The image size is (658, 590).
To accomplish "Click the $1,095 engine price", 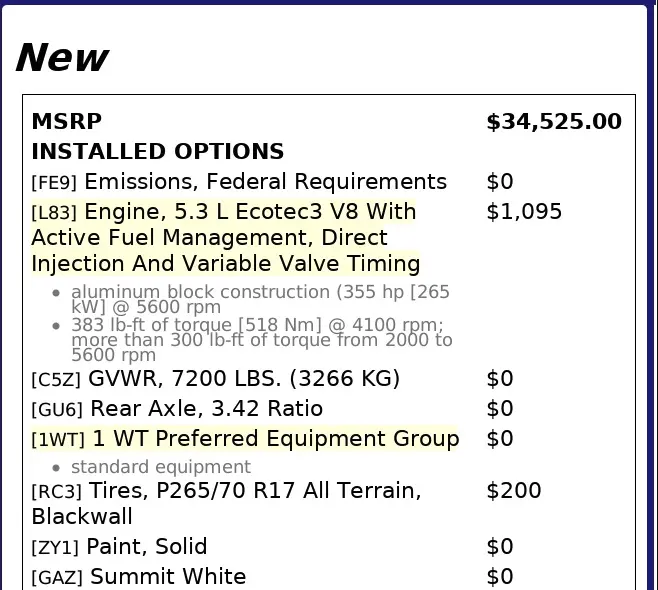I will (524, 212).
